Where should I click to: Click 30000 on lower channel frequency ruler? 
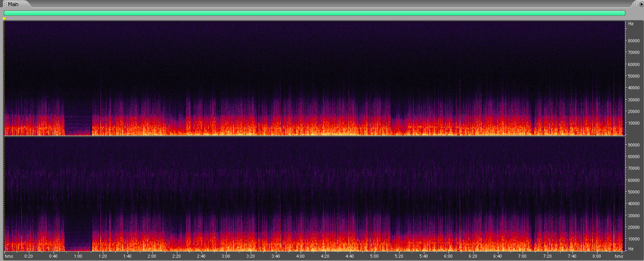pos(634,215)
